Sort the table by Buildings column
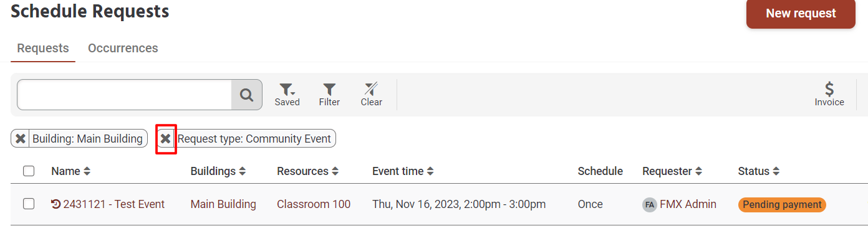Viewport: 868px width, 246px height. pos(242,171)
